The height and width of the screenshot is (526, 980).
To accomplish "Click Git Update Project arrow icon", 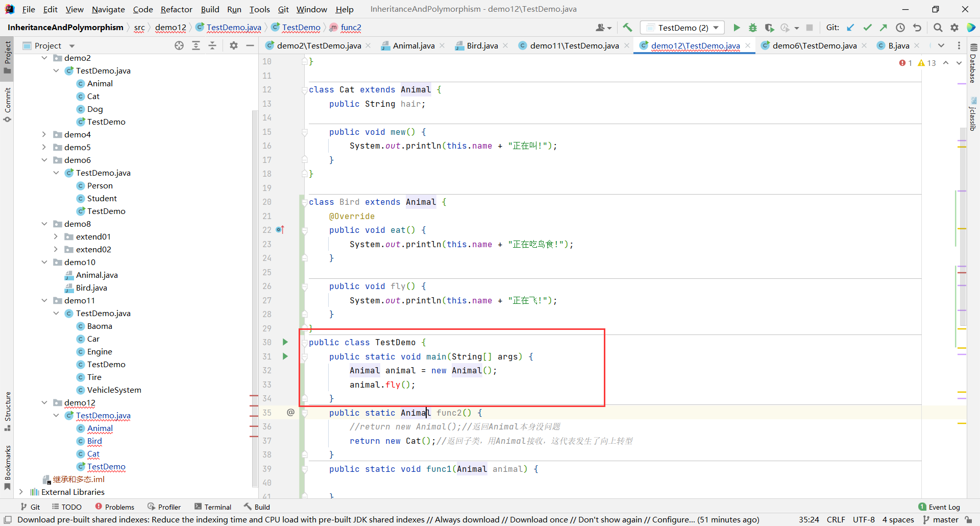I will (850, 28).
